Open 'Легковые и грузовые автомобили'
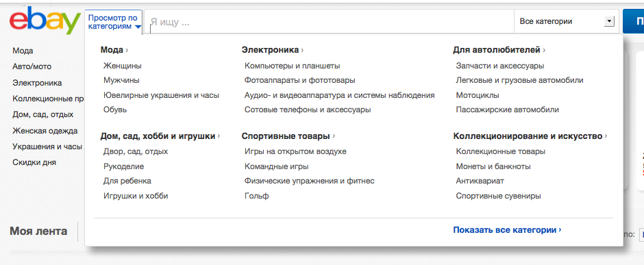The width and height of the screenshot is (644, 265). point(519,80)
